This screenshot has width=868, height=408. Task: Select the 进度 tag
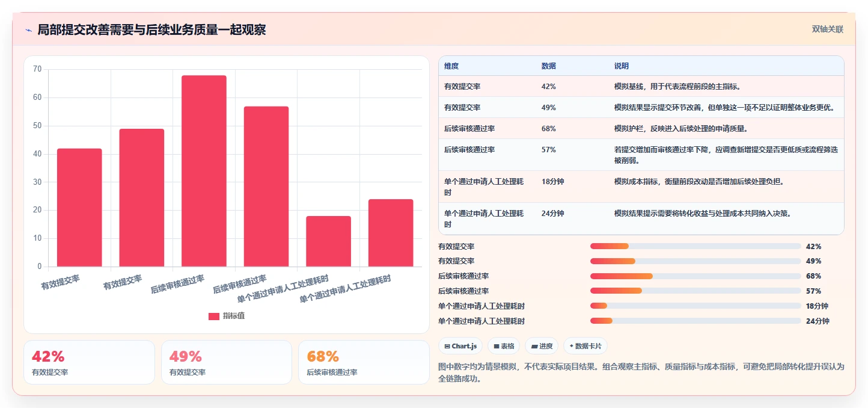[x=542, y=346]
